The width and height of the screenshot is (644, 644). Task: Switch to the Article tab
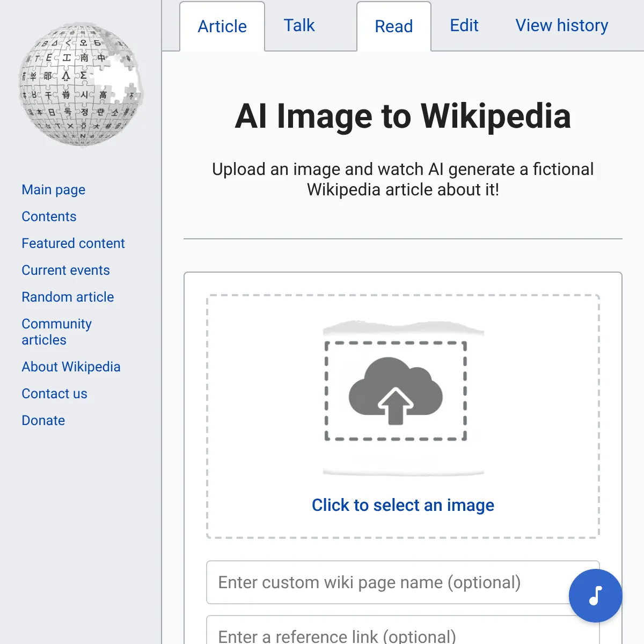[x=222, y=26]
